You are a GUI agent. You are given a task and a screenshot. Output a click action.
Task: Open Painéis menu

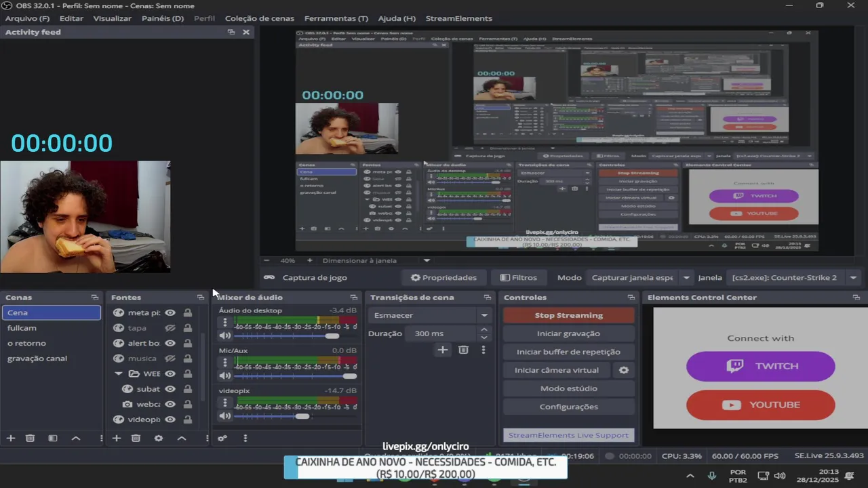click(163, 18)
